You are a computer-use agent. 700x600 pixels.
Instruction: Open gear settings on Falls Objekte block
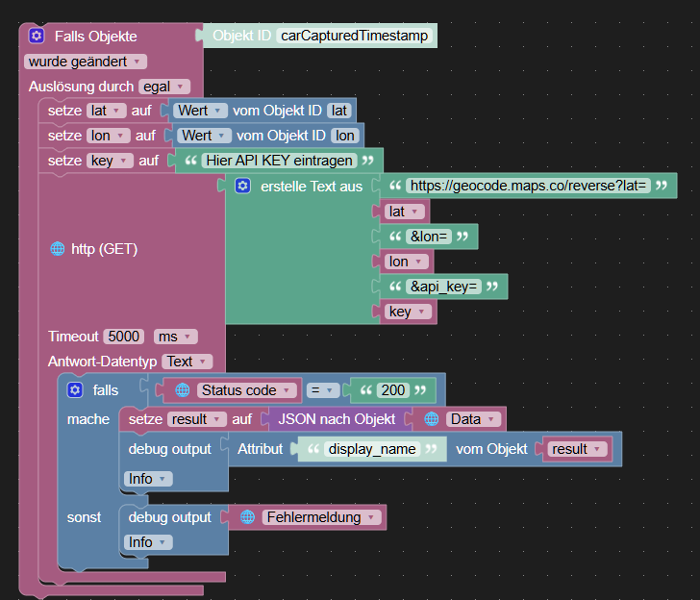coord(37,36)
